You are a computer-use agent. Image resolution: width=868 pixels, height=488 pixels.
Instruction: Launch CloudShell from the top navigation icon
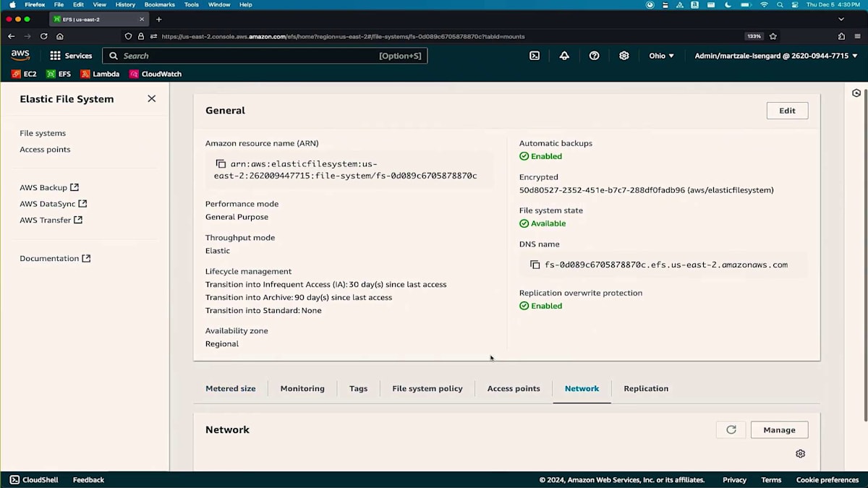pyautogui.click(x=535, y=56)
